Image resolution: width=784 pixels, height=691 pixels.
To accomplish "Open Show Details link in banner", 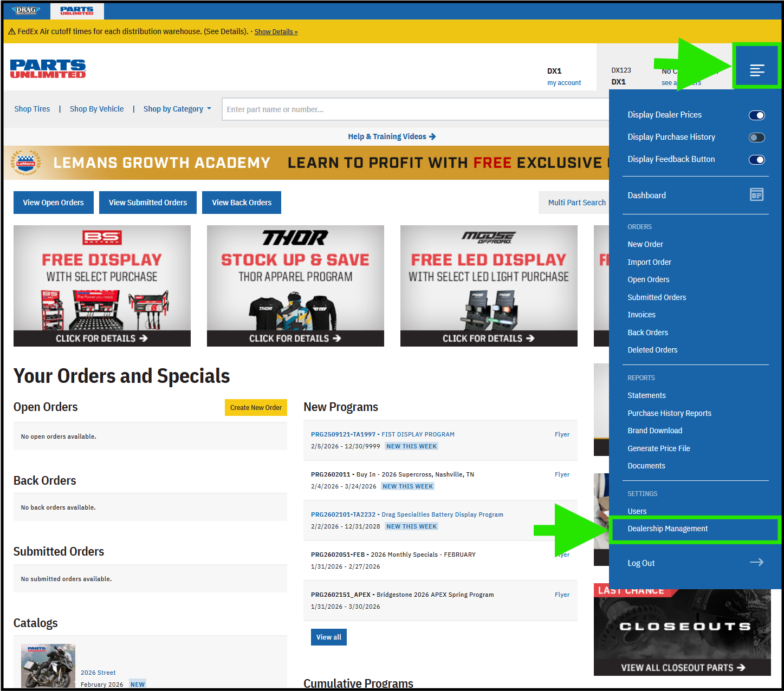I will pos(276,32).
